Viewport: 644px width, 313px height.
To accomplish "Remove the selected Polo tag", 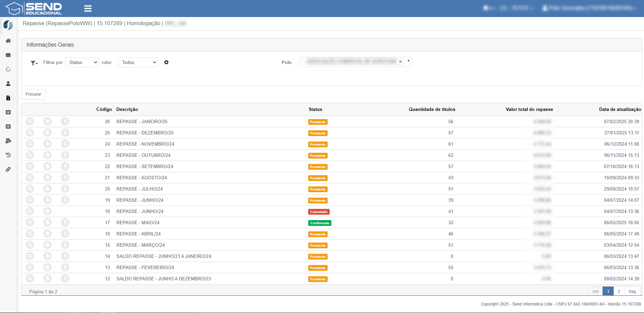I will tap(400, 62).
